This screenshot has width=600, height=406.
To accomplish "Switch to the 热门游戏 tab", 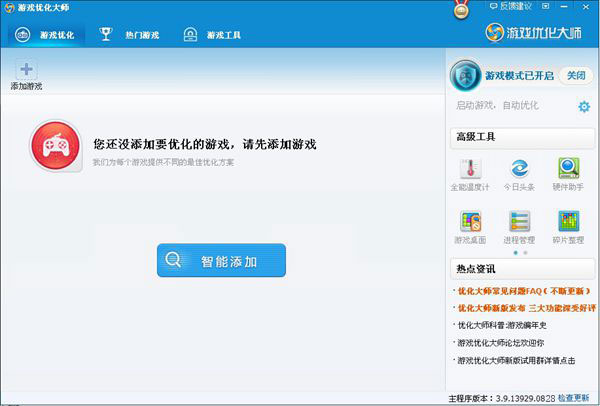I will pos(129,35).
